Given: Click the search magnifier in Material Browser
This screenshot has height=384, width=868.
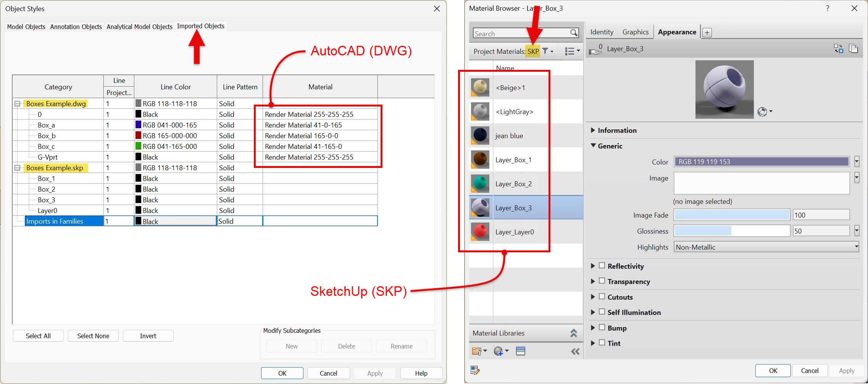Looking at the screenshot, I should tap(573, 33).
